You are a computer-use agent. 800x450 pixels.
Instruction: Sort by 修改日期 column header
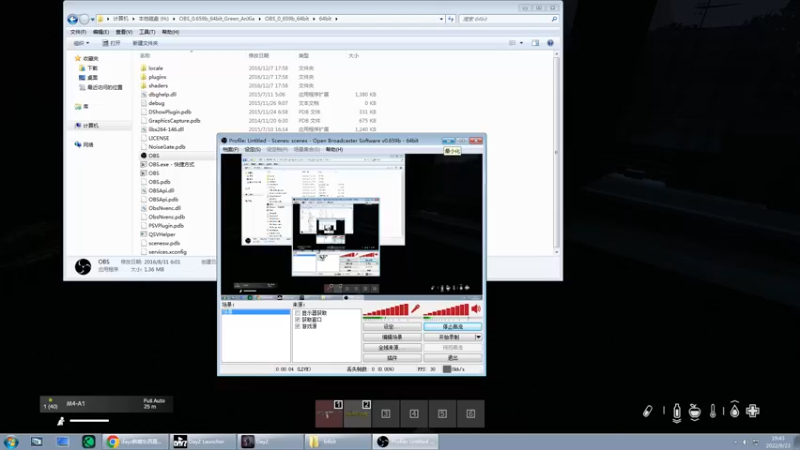click(259, 56)
